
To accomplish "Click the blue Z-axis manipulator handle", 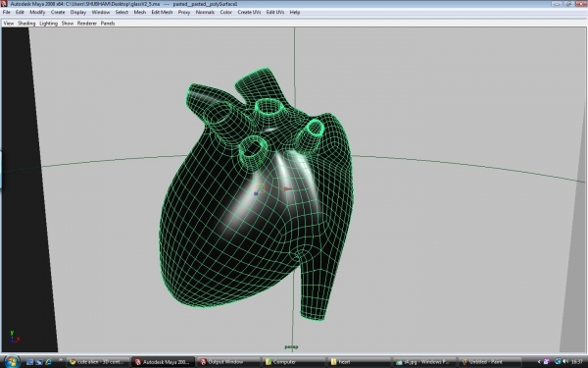I will click(256, 193).
